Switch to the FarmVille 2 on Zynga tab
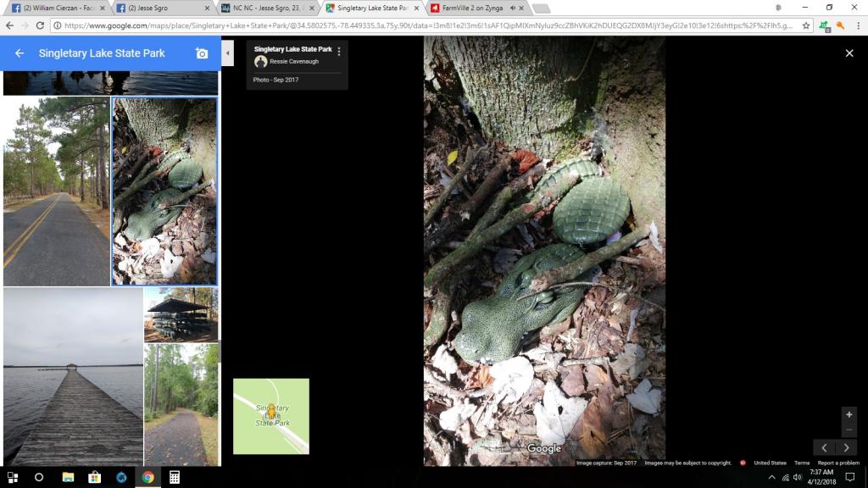 tap(475, 8)
